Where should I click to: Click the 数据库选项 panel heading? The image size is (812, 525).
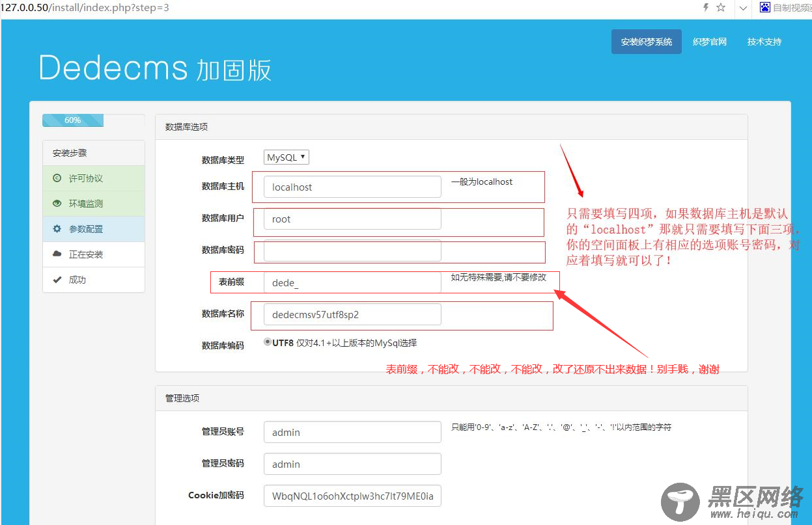pyautogui.click(x=451, y=127)
